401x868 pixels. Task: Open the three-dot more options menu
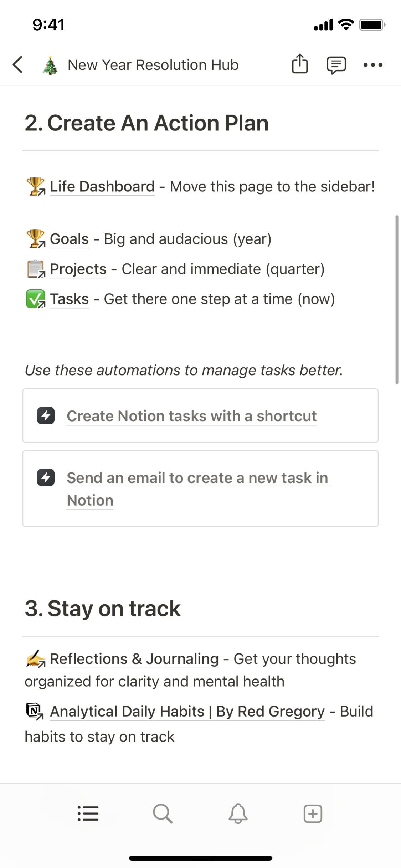tap(373, 65)
